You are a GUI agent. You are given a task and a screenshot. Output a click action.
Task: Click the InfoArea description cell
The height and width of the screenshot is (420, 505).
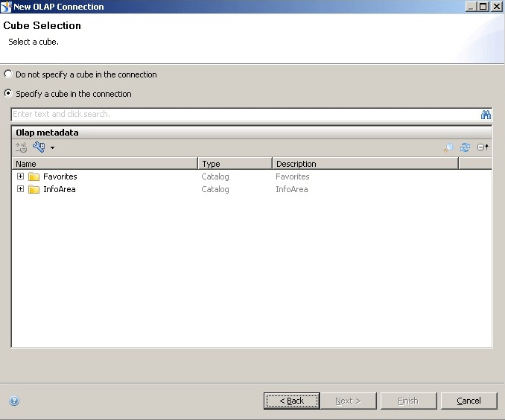coord(292,189)
